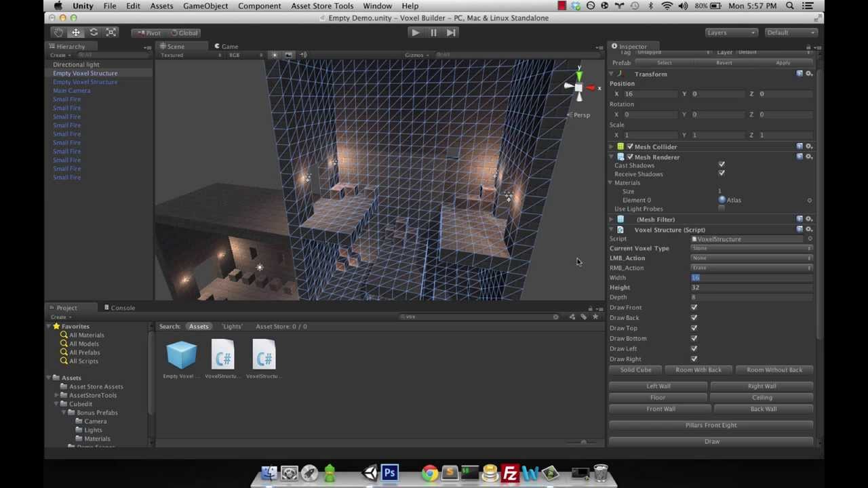Open the Layers dropdown
Screen dimensions: 868x488
[731, 33]
